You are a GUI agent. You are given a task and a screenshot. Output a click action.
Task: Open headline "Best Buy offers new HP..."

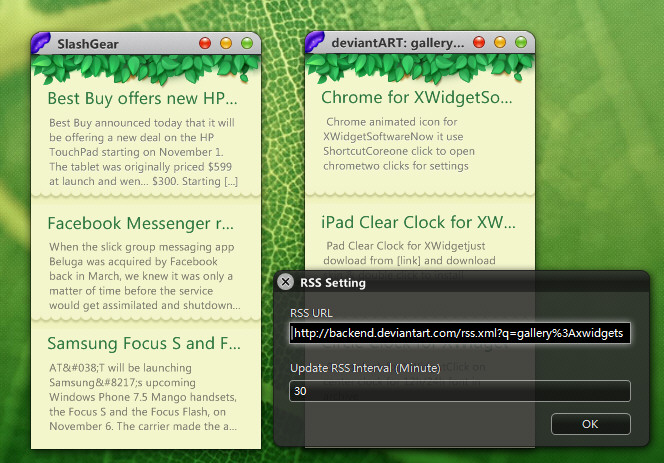tap(142, 99)
